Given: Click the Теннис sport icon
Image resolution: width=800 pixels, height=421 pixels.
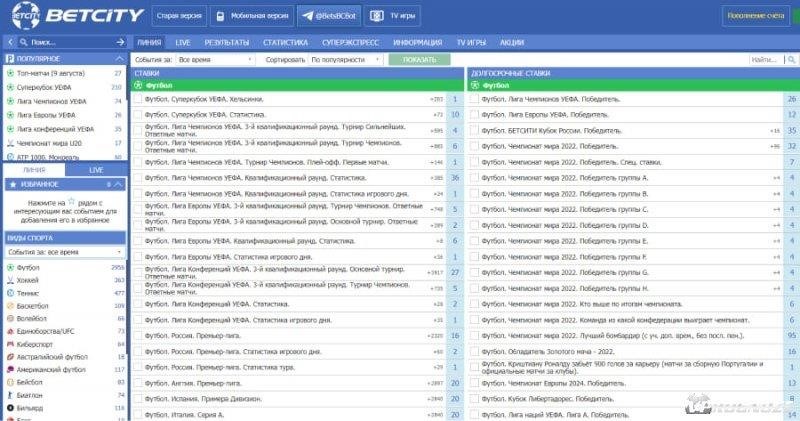Looking at the screenshot, I should (x=10, y=293).
